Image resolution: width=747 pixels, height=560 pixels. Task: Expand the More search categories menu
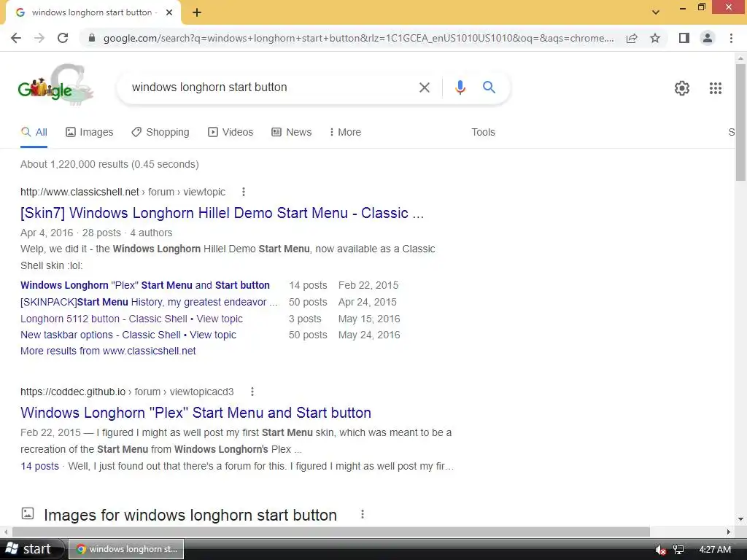345,132
